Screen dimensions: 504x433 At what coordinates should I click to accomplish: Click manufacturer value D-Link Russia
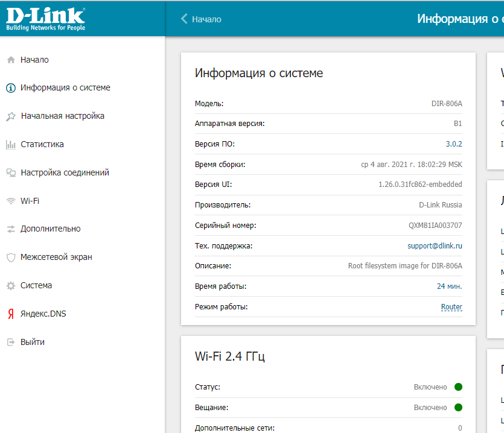[x=441, y=205]
